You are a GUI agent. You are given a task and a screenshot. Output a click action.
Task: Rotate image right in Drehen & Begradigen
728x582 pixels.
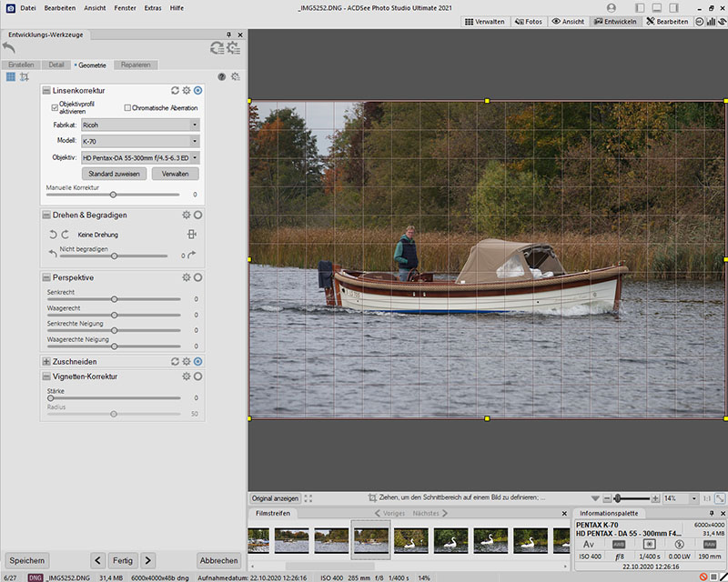(x=65, y=235)
